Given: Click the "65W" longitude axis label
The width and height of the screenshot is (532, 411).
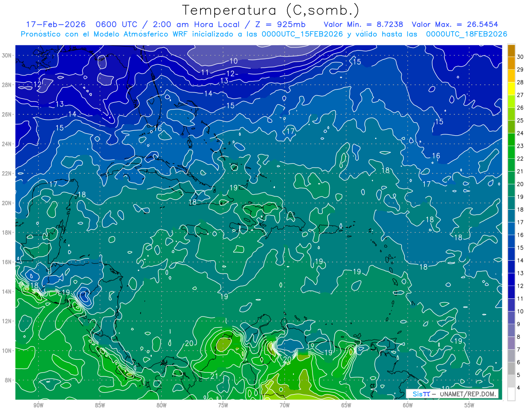Looking at the screenshot, I should point(346,405).
